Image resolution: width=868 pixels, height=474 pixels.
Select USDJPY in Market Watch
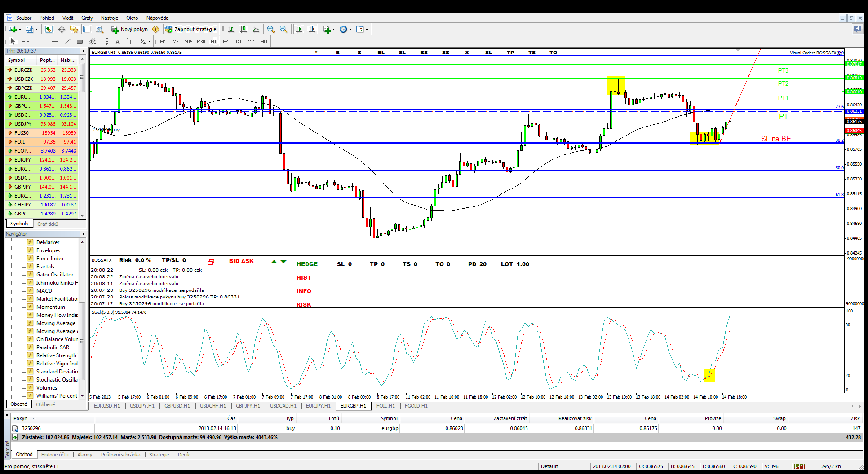click(x=42, y=124)
